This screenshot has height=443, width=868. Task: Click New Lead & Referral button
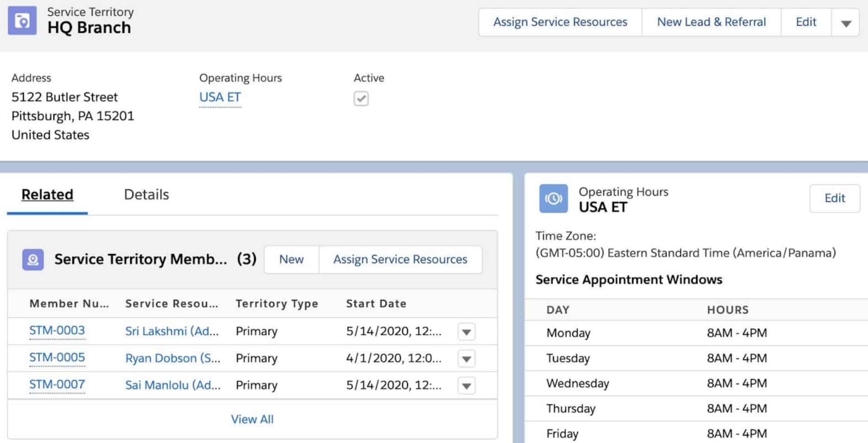(x=712, y=22)
